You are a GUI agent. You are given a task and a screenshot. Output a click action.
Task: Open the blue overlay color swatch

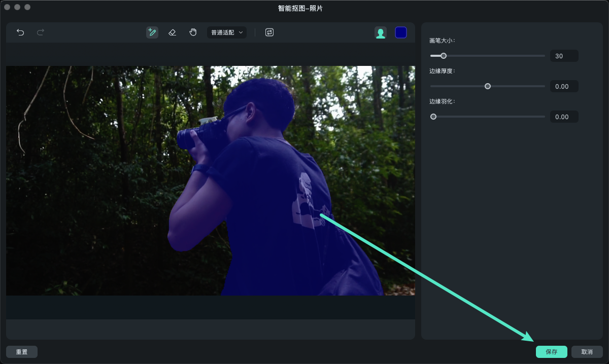401,33
